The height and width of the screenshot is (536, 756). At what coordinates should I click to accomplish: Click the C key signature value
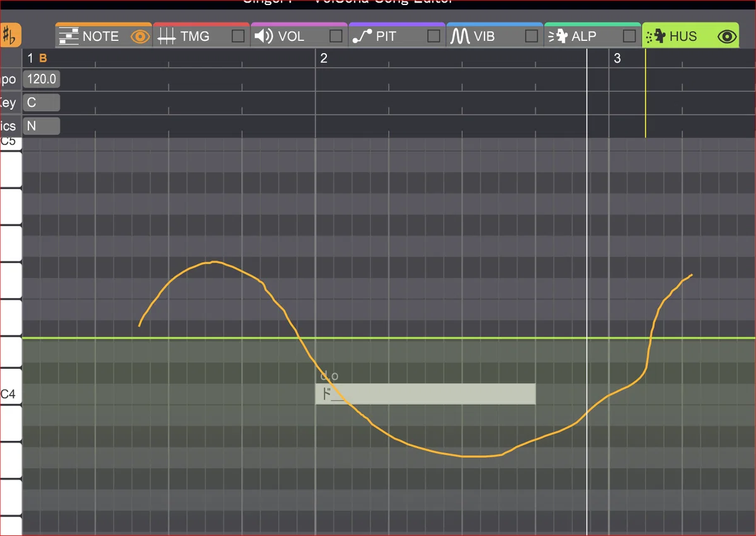pyautogui.click(x=41, y=103)
